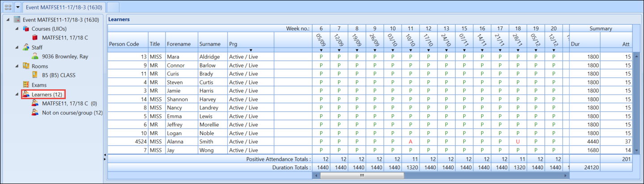Collapse the Rooms tree node
644x184 pixels.
(x=17, y=66)
